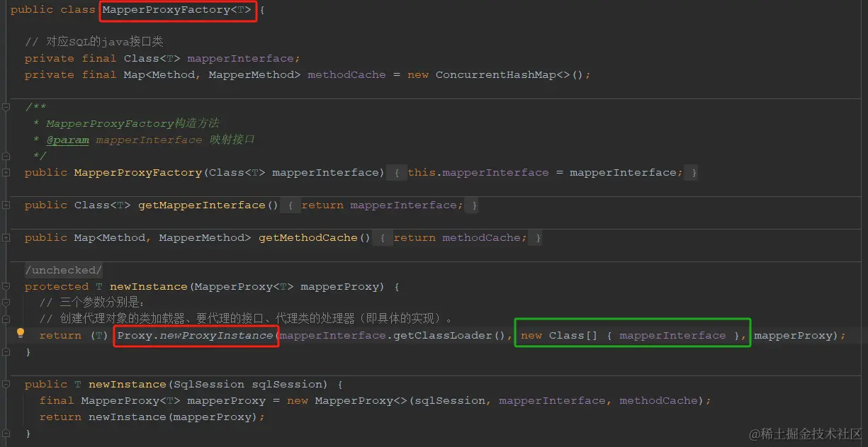Click the getMethodCache() method name
868x447 pixels.
click(315, 238)
